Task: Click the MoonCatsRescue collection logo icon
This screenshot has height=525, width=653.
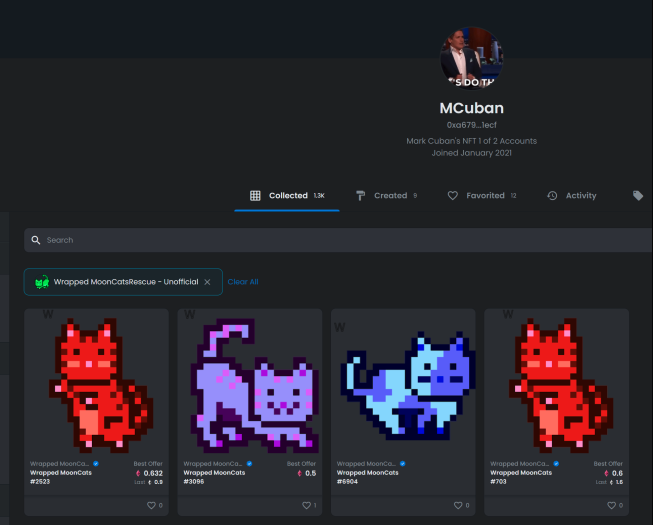Action: click(x=42, y=282)
